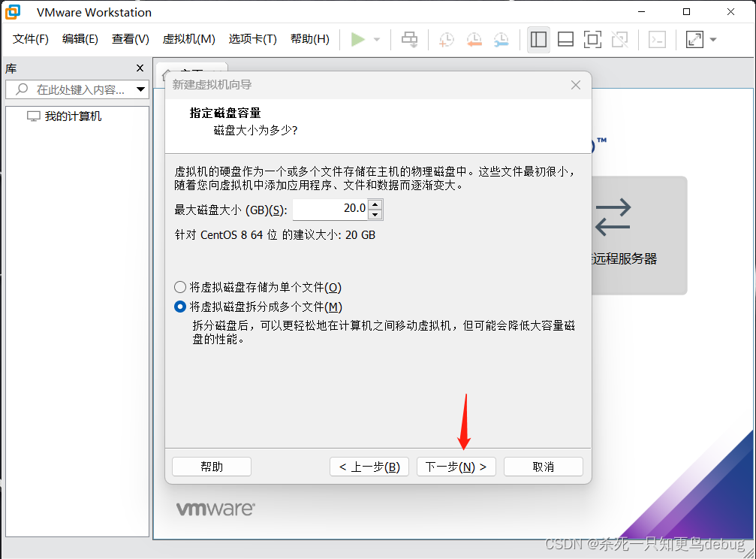Image resolution: width=756 pixels, height=559 pixels.
Task: Toggle the Unity mode toolbar icon
Action: tap(620, 39)
